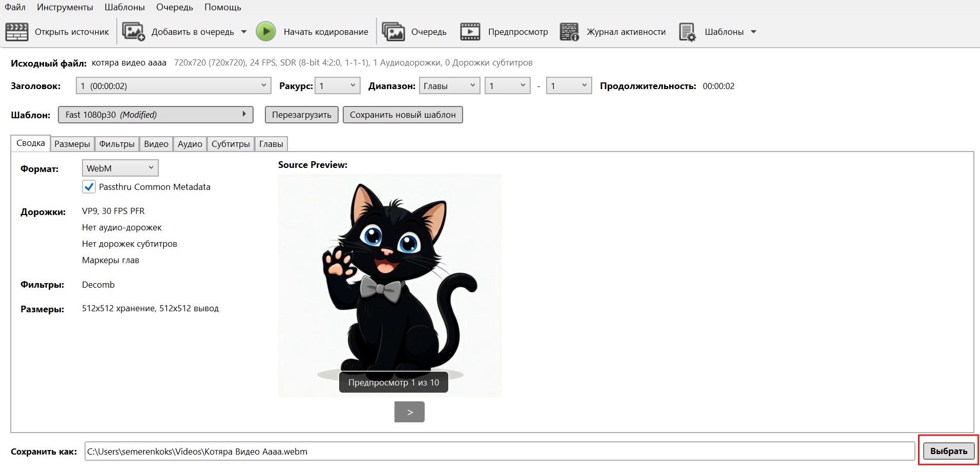
Task: Click the Presets (Шаблоны) toolbar icon
Action: (x=687, y=32)
